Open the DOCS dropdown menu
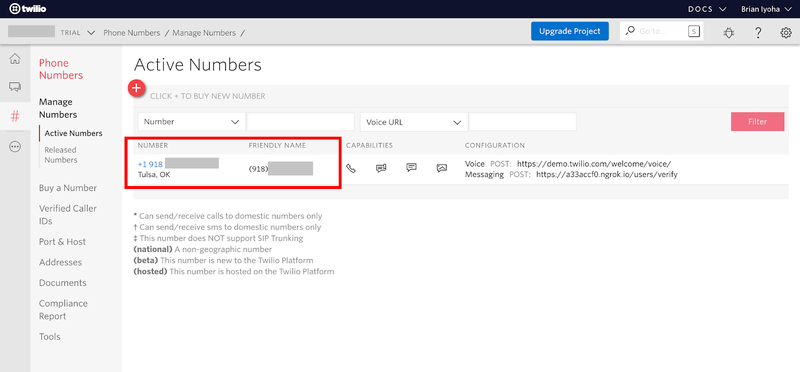 [x=707, y=9]
